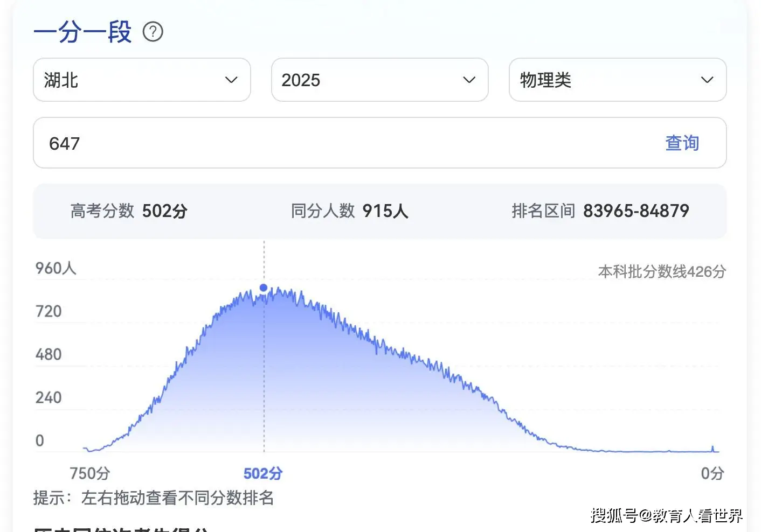This screenshot has height=532, width=761.
Task: Click the 一分一段 heading
Action: [x=82, y=32]
